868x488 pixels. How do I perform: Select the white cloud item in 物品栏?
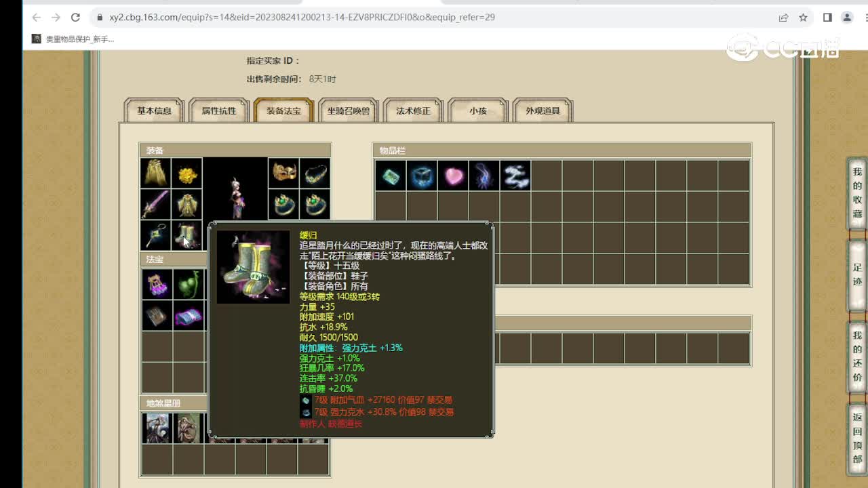[x=515, y=176]
